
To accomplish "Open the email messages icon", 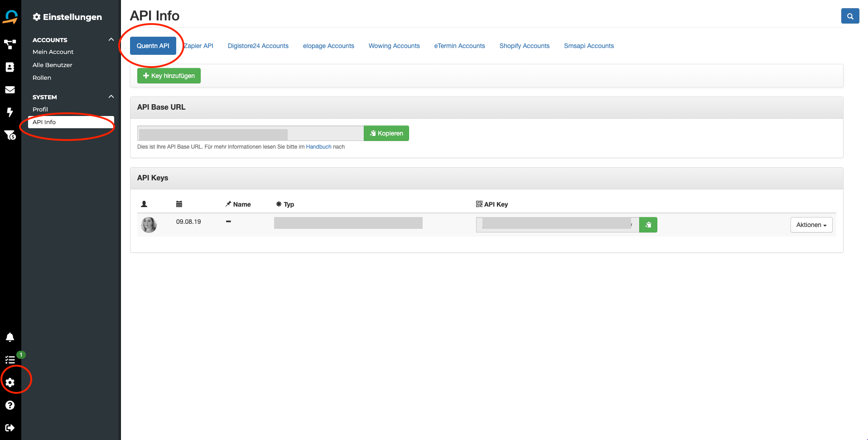I will (10, 90).
